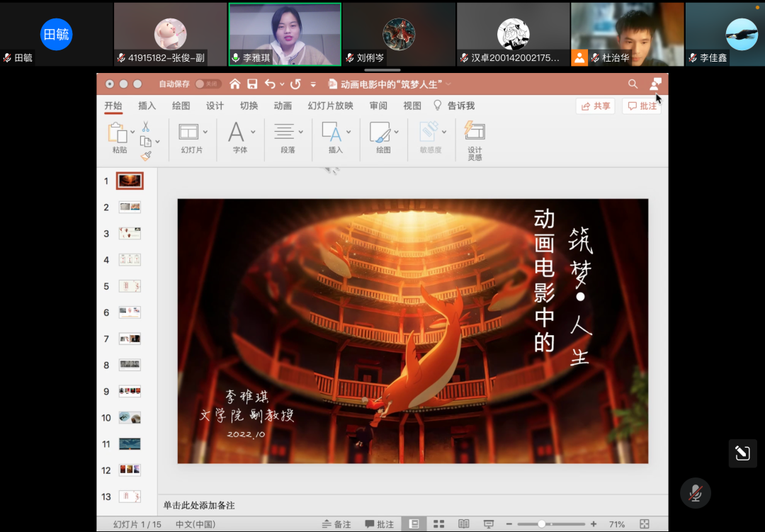Switch to slide sorter grid view

tap(439, 524)
